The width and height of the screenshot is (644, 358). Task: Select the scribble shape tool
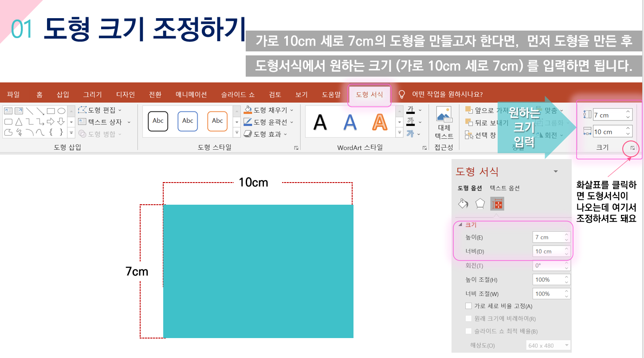tap(19, 132)
